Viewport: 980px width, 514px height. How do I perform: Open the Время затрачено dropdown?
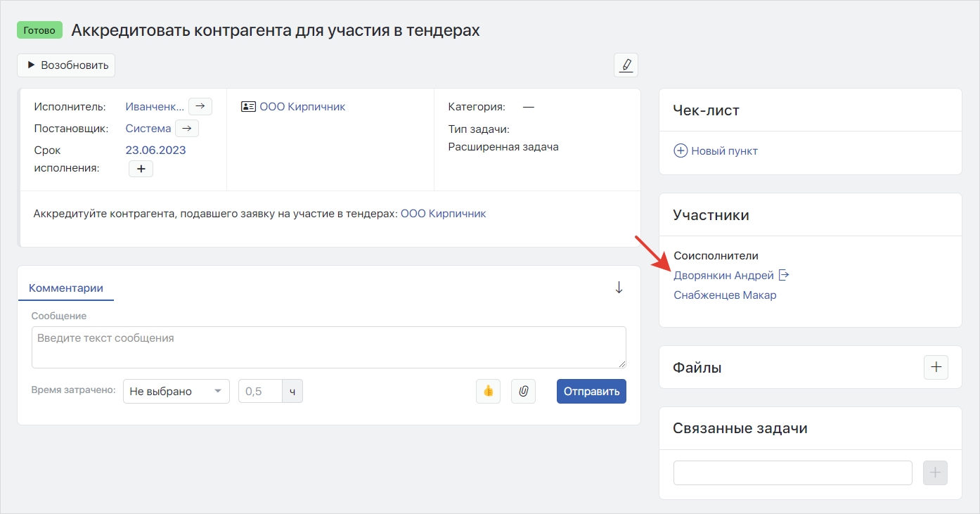[176, 392]
